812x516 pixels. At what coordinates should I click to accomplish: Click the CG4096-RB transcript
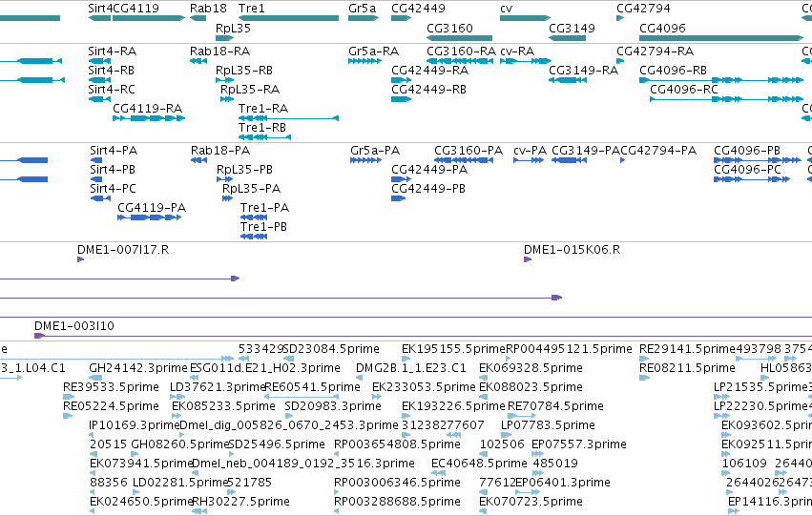coord(721,80)
